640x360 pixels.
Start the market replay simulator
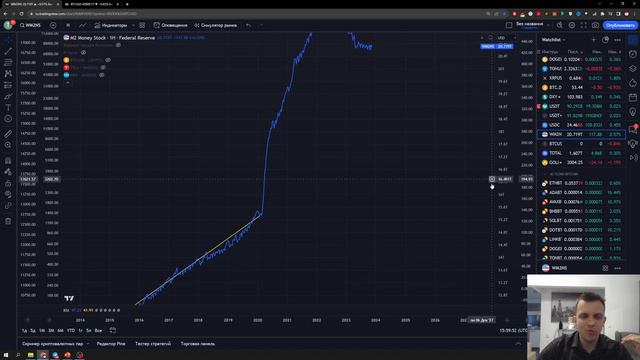[216, 25]
